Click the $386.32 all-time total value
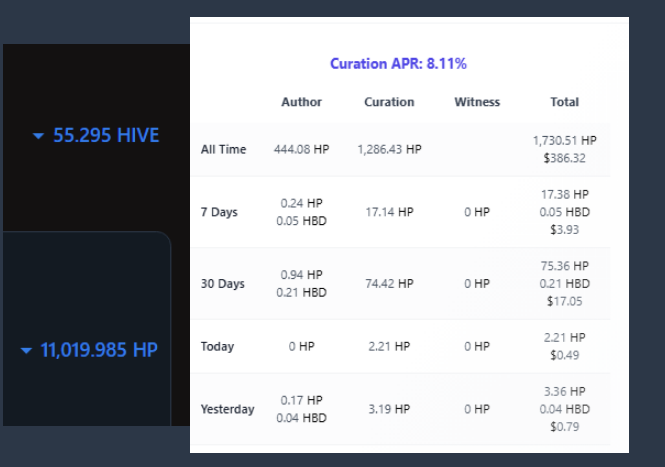The height and width of the screenshot is (467, 665). [564, 158]
